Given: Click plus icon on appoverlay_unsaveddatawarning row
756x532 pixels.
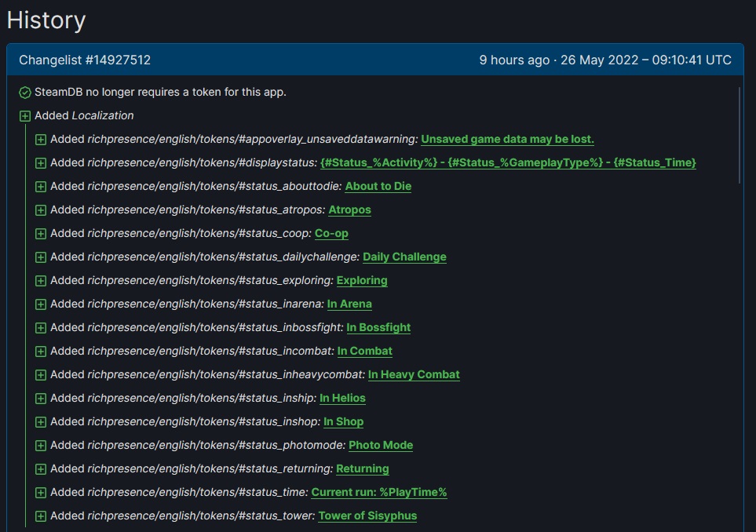Looking at the screenshot, I should point(41,140).
